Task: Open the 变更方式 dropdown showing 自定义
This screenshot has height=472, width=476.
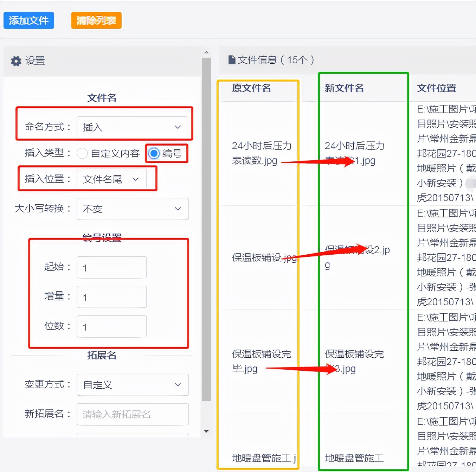Action: pos(133,385)
